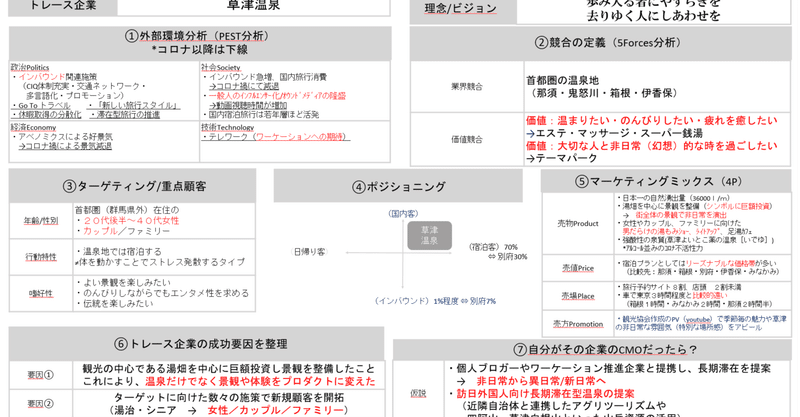Click the '(宿泊客) 70%' axis label
The width and height of the screenshot is (800, 417).
point(493,247)
